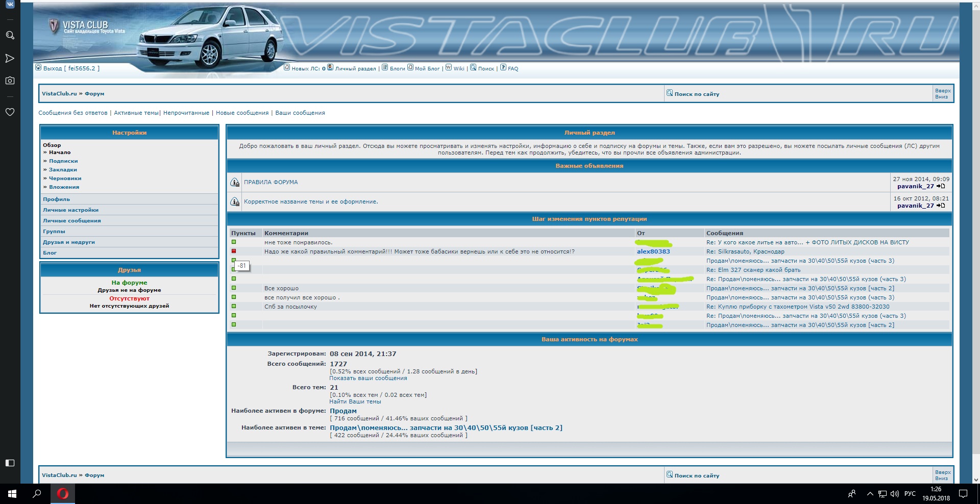Expand the Личные настройки settings section
This screenshot has height=504, width=980.
click(x=71, y=210)
